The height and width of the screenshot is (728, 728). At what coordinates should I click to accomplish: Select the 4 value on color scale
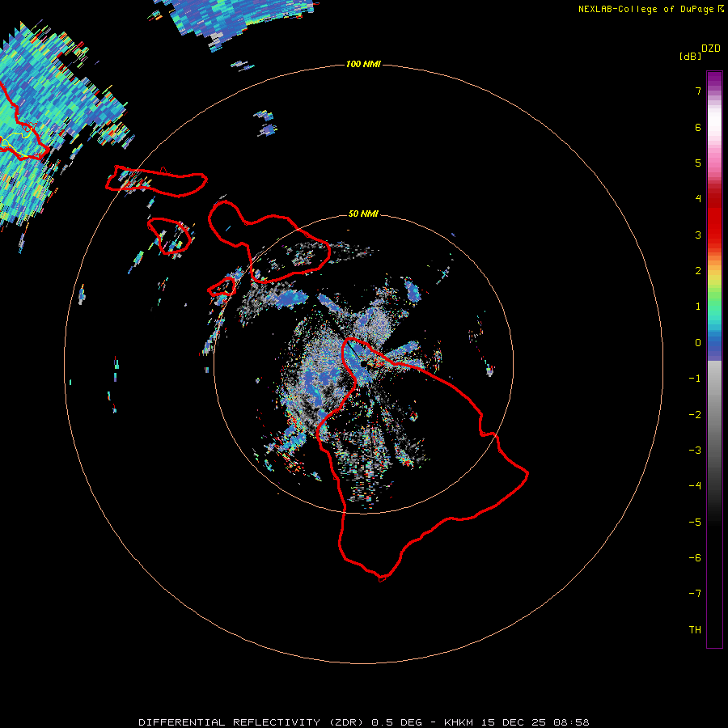698,199
